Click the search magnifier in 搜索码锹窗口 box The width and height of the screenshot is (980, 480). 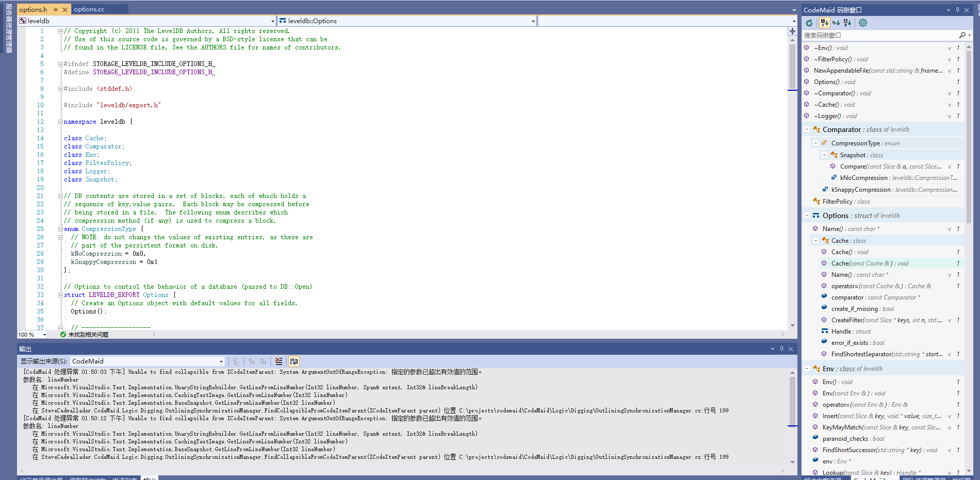tap(962, 35)
